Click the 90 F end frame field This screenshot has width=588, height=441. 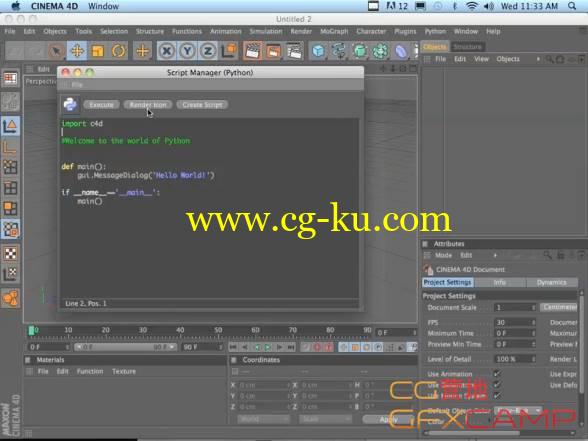click(x=202, y=347)
